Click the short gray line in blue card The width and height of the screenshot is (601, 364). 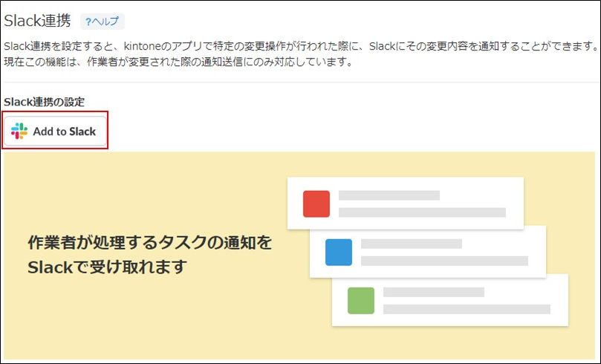click(412, 244)
